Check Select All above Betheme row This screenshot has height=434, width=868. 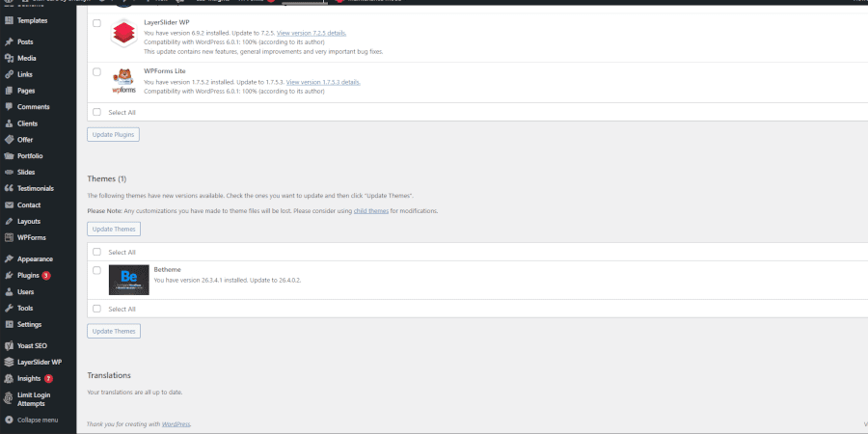coord(96,252)
